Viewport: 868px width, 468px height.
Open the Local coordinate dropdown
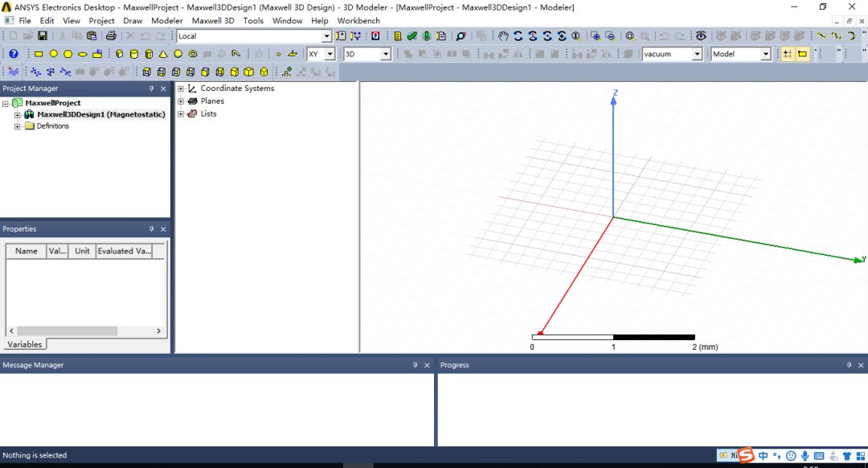pos(326,36)
